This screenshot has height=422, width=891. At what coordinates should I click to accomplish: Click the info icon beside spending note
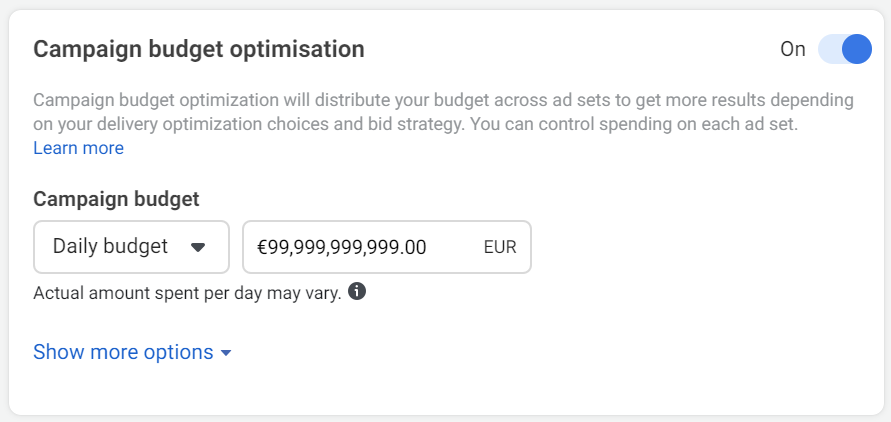356,292
